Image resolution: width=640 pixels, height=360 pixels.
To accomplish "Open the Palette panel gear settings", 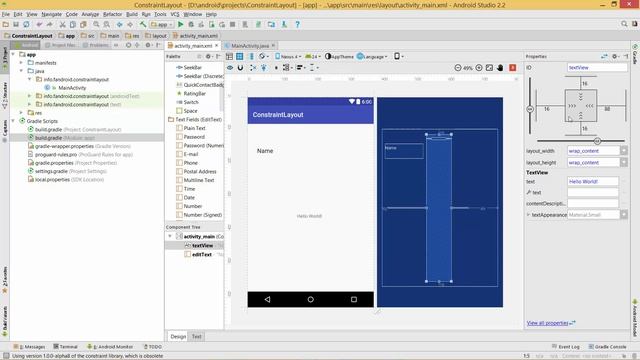I will click(209, 56).
